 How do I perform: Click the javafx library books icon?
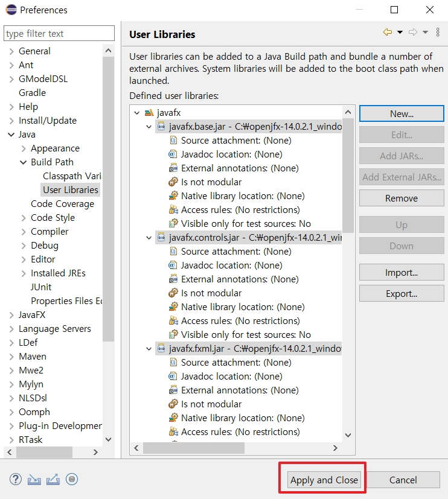point(149,113)
